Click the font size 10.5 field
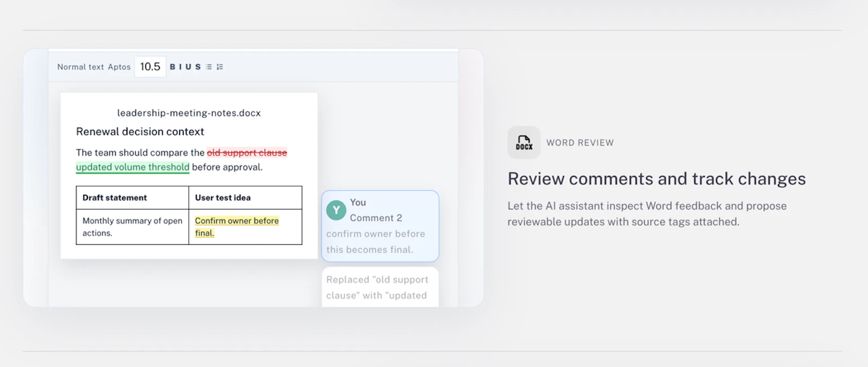The height and width of the screenshot is (367, 868). pos(150,67)
